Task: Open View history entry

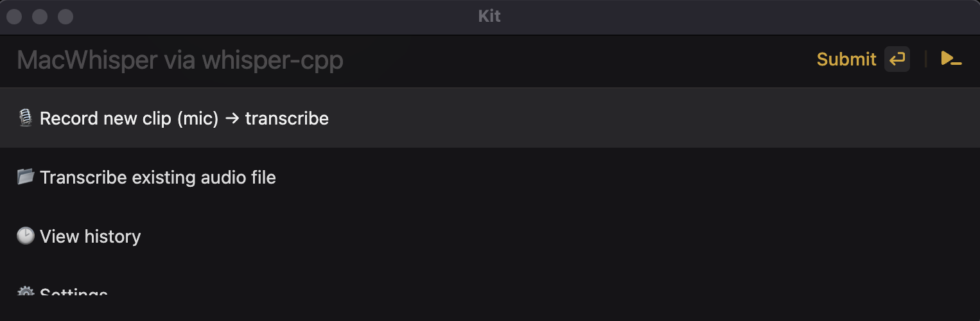Action: pos(91,236)
